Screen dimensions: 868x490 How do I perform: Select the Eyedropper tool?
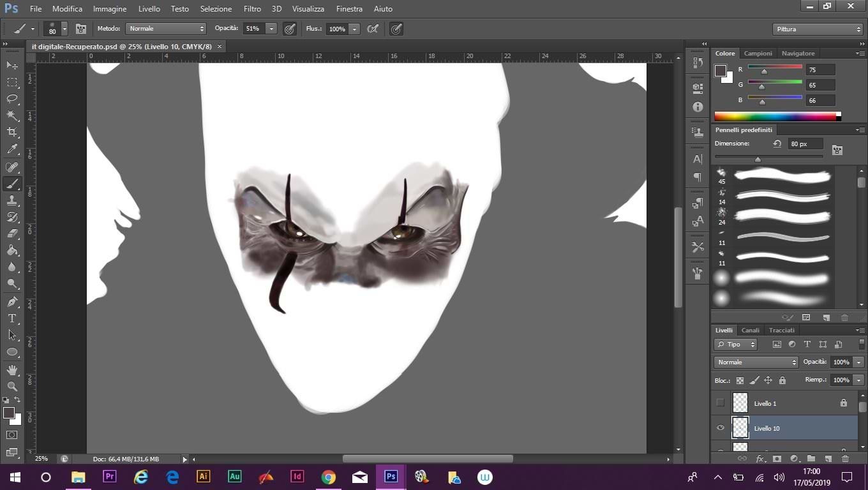(x=12, y=149)
